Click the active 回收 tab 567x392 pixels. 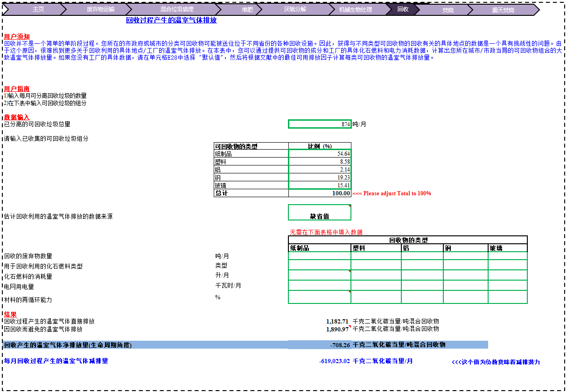pyautogui.click(x=403, y=9)
